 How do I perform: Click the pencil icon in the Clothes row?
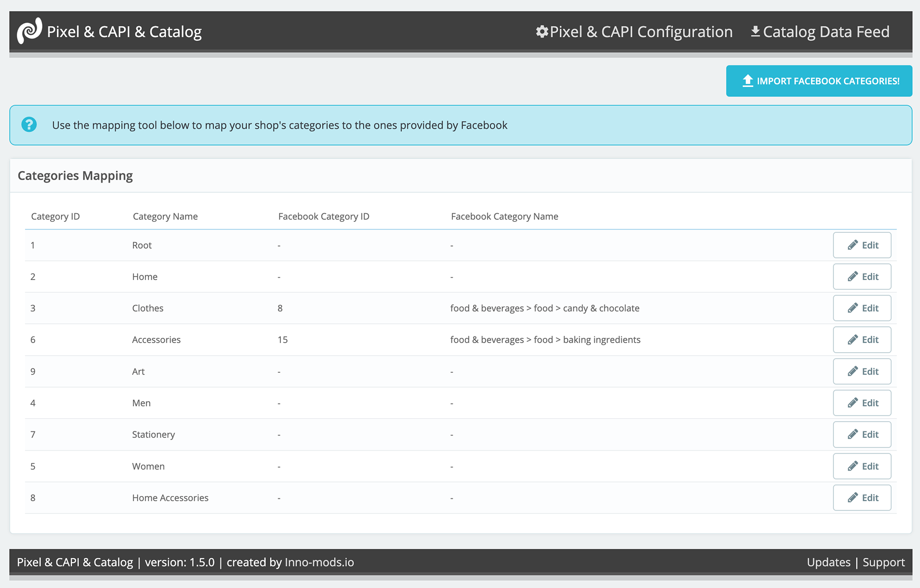[x=852, y=308]
